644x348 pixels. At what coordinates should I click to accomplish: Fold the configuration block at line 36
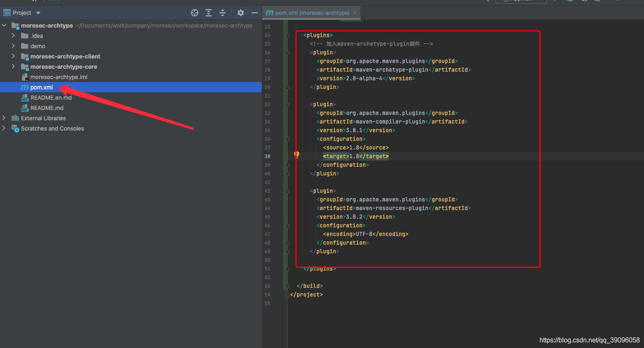[287, 139]
